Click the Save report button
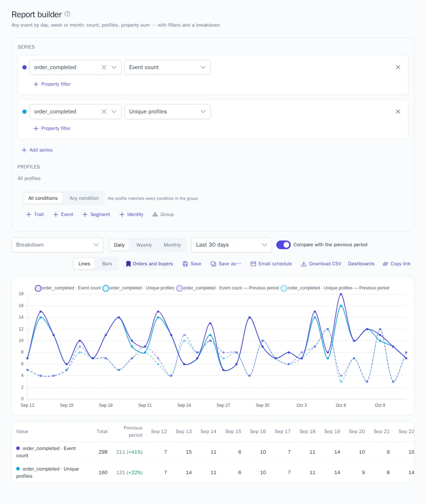The height and width of the screenshot is (504, 426). click(192, 264)
